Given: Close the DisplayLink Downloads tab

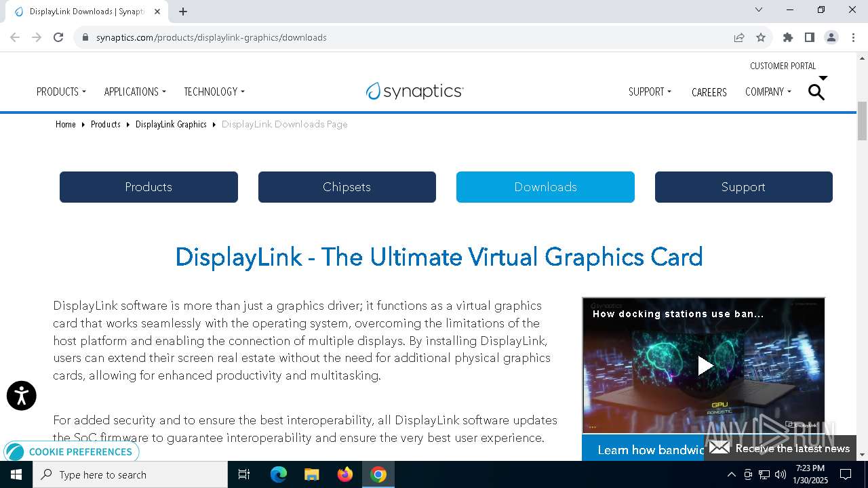Looking at the screenshot, I should pyautogui.click(x=157, y=12).
